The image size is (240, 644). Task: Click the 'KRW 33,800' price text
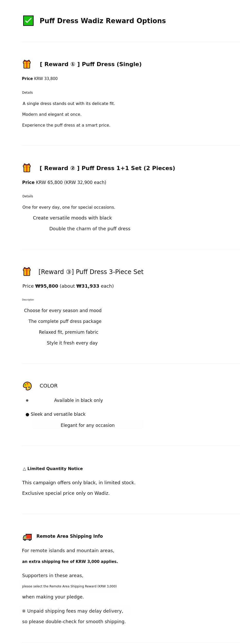(46, 79)
